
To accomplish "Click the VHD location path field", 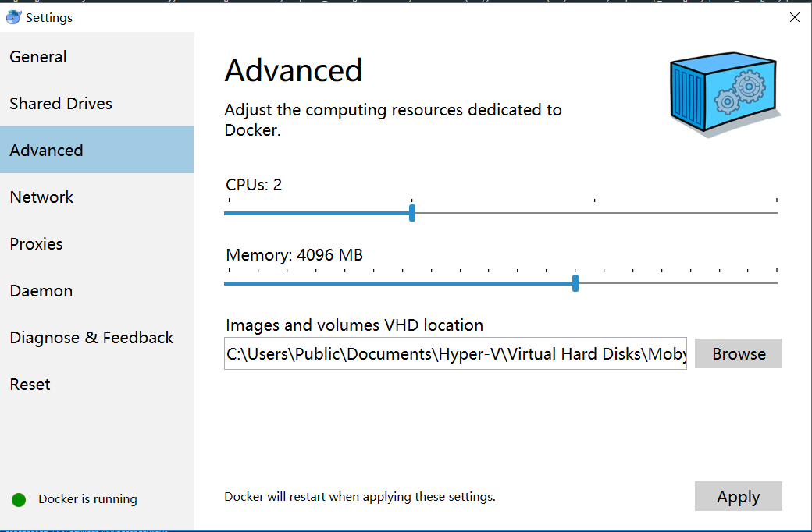I will (x=455, y=353).
